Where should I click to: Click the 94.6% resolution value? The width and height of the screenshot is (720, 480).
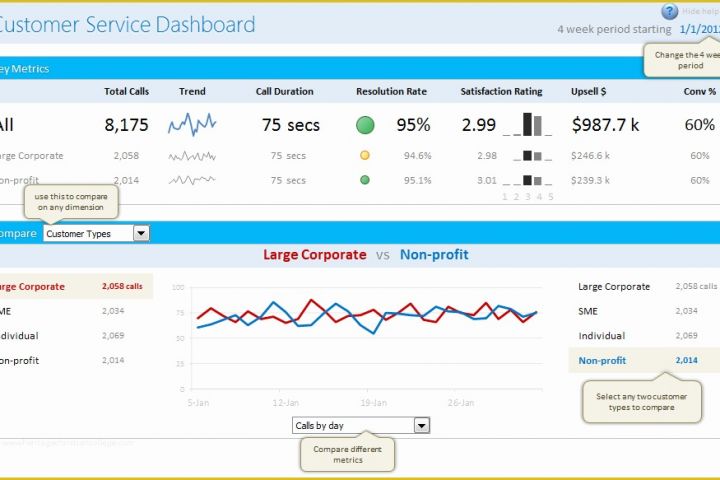click(x=417, y=156)
